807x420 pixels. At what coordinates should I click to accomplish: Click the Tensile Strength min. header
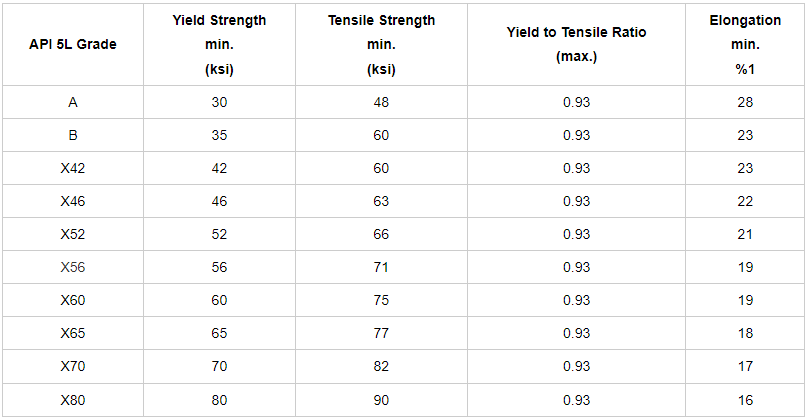point(380,45)
